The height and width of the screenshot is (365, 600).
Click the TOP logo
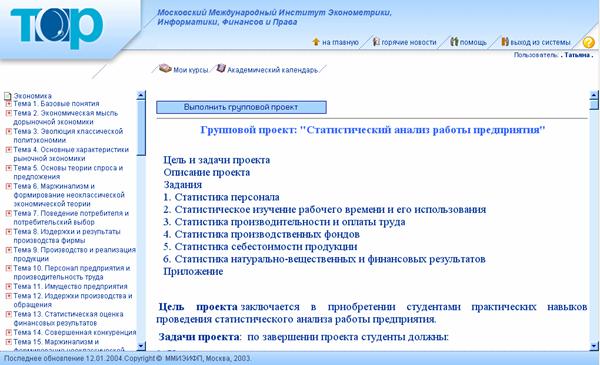point(57,28)
